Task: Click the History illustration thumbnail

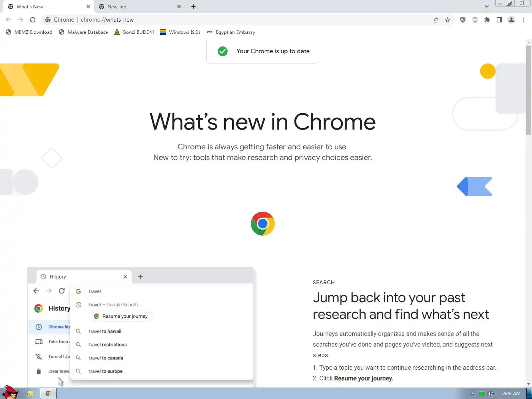Action: tap(141, 327)
